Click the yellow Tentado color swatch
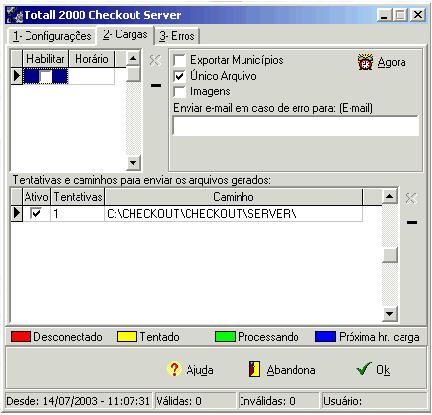The height and width of the screenshot is (415, 432). (x=127, y=337)
